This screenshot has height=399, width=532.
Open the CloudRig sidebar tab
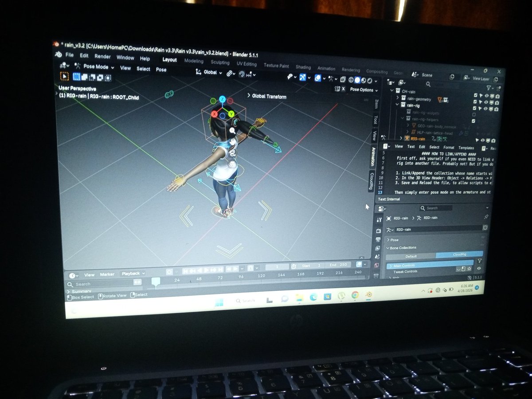[x=372, y=180]
